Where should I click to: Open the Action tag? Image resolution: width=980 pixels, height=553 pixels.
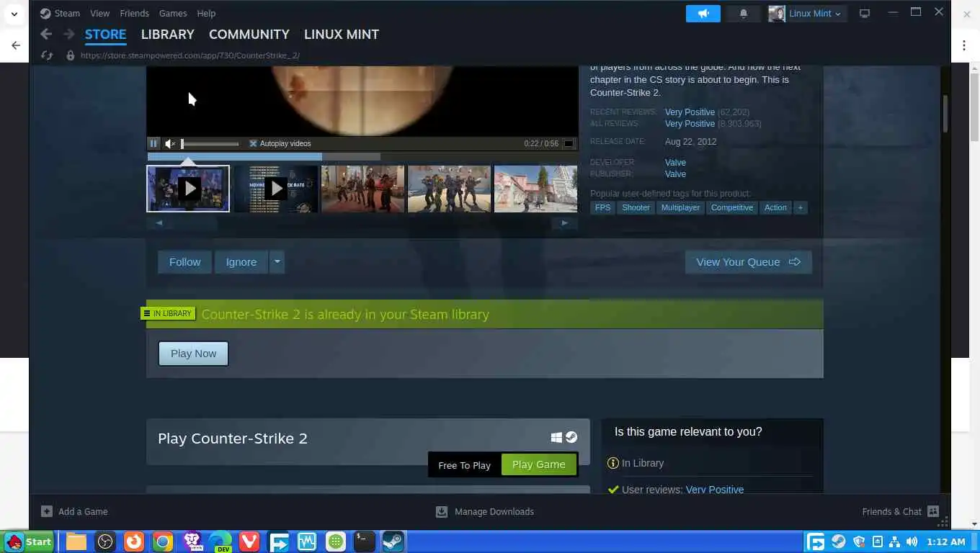775,207
